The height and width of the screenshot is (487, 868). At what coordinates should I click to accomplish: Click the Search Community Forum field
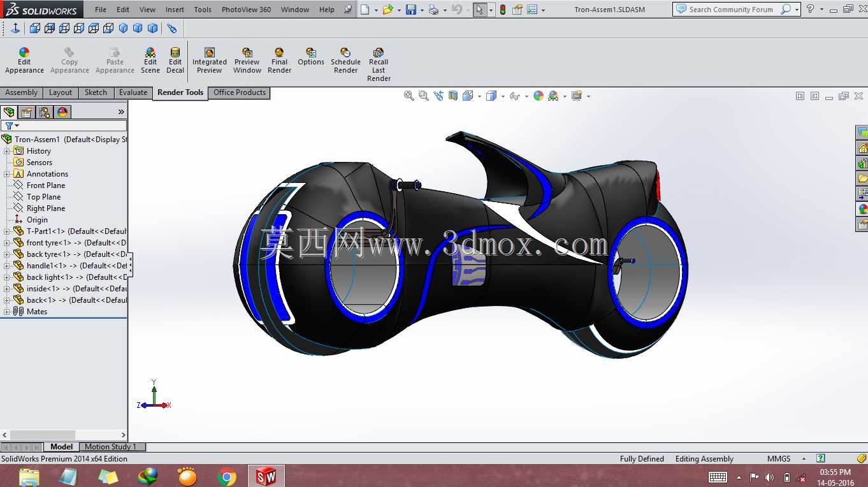pyautogui.click(x=732, y=10)
